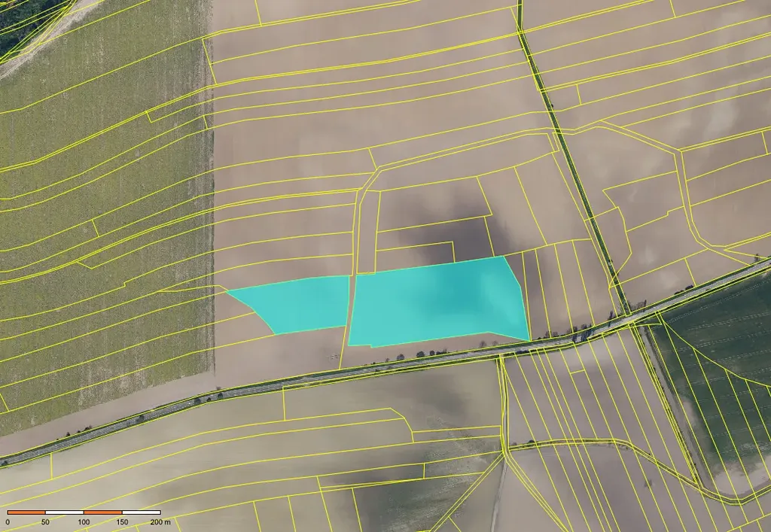This screenshot has width=771, height=532.
Task: Click the "150" label on the scale bar
Action: (x=122, y=521)
